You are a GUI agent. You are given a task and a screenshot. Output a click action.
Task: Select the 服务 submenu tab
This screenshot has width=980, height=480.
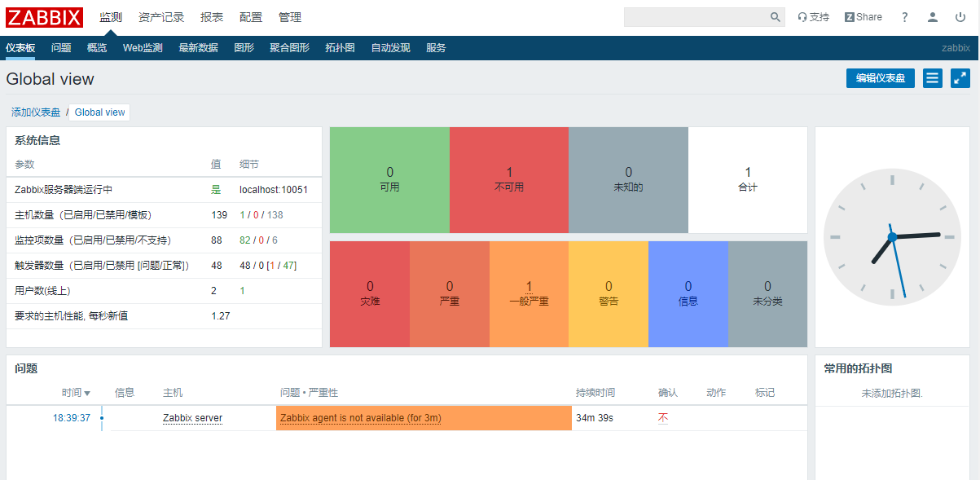[436, 48]
